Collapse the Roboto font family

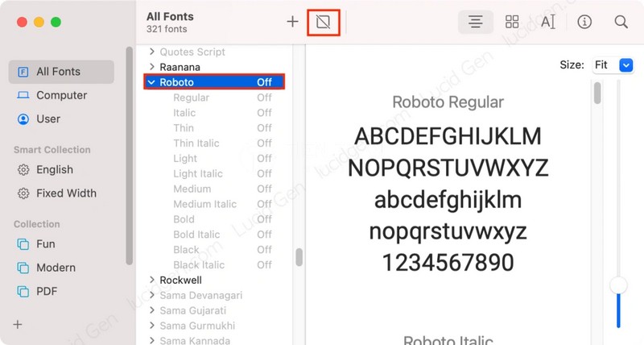pos(151,82)
